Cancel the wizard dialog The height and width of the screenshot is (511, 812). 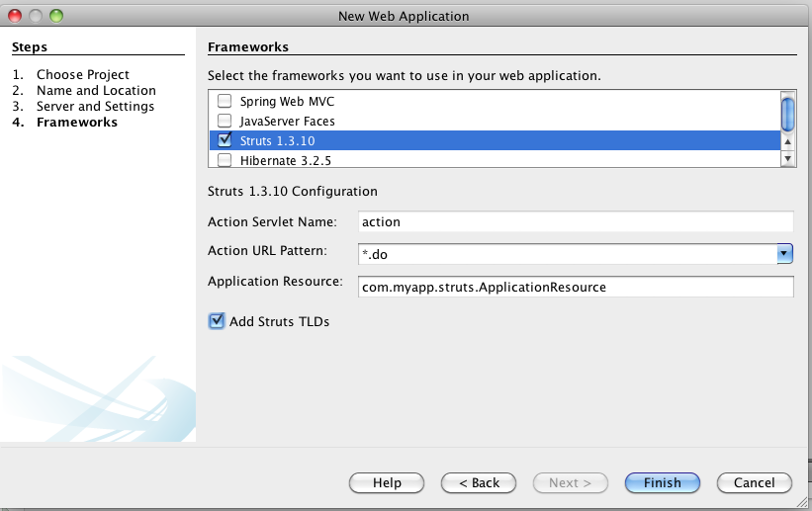(754, 482)
